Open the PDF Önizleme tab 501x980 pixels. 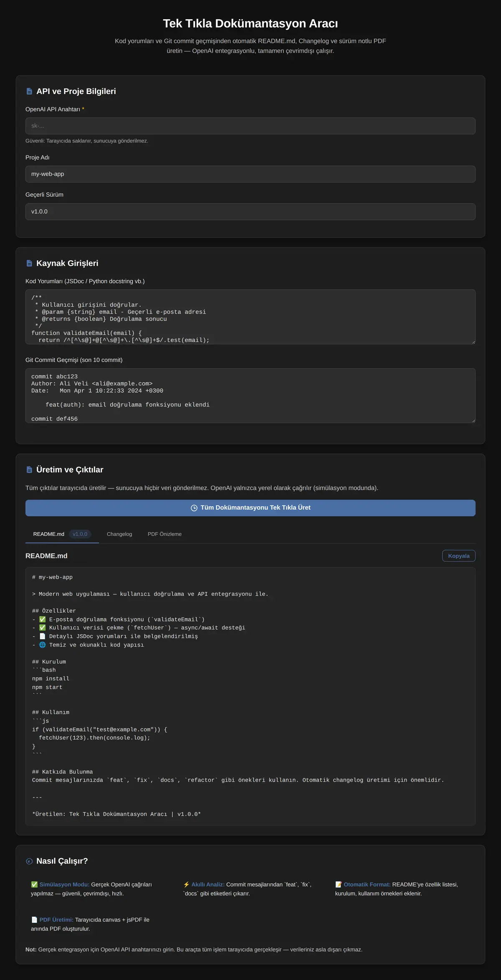[x=164, y=534]
